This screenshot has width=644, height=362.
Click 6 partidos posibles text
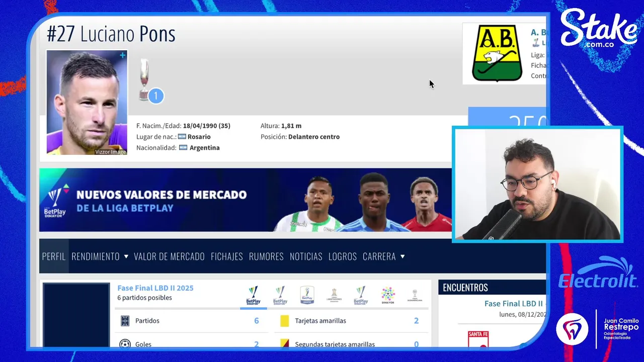tap(144, 298)
